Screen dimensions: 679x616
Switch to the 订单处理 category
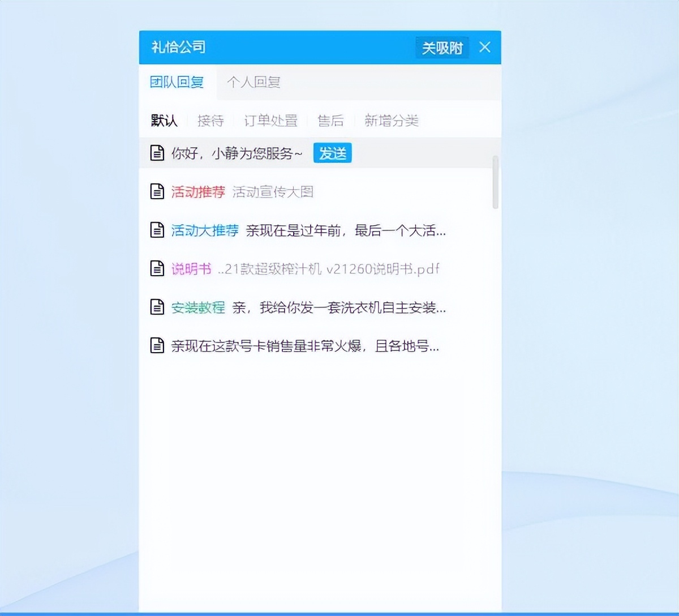[x=271, y=120]
